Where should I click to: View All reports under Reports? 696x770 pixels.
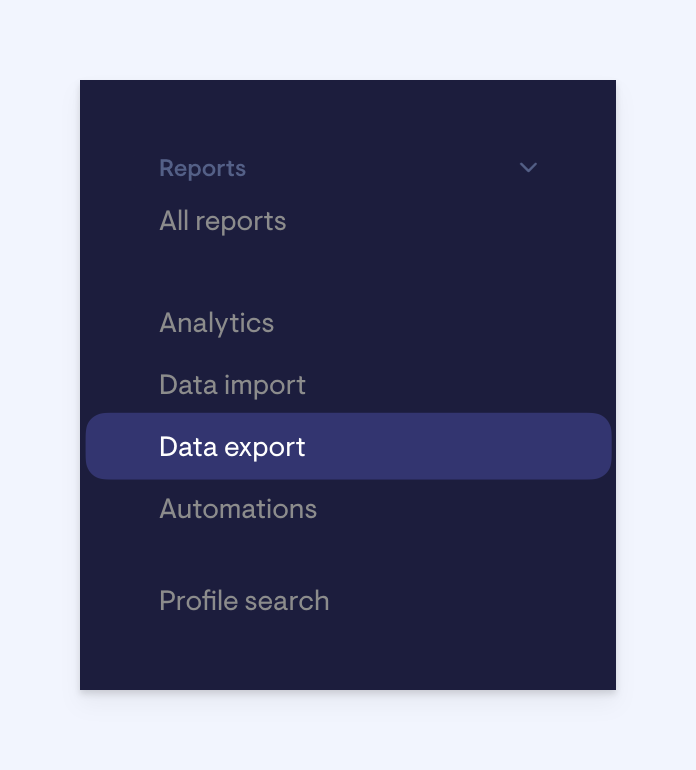click(x=223, y=221)
